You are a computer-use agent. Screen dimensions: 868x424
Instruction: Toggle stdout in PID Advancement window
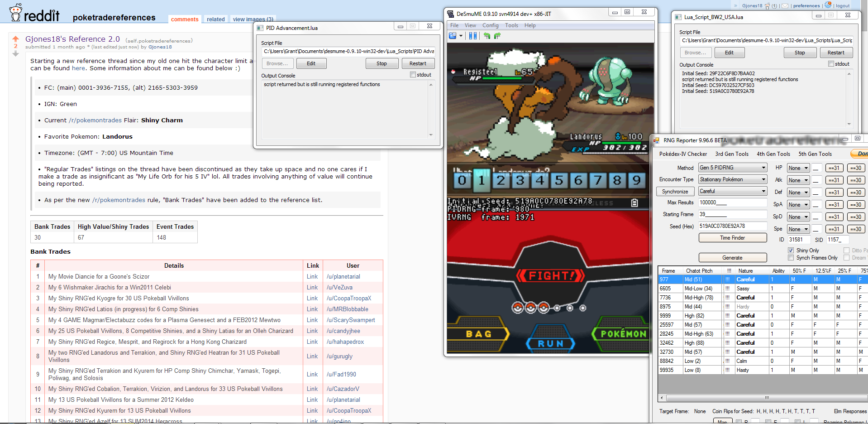[x=413, y=75]
